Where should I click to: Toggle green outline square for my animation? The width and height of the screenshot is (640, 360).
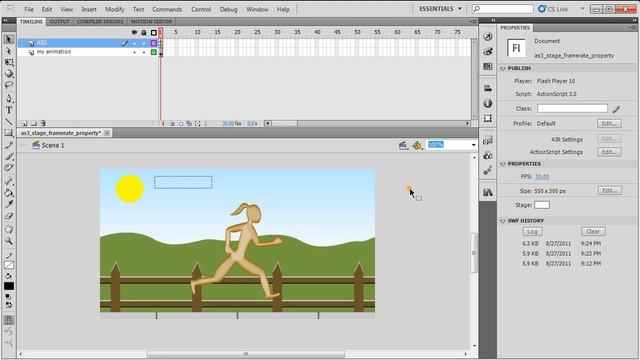tap(154, 52)
